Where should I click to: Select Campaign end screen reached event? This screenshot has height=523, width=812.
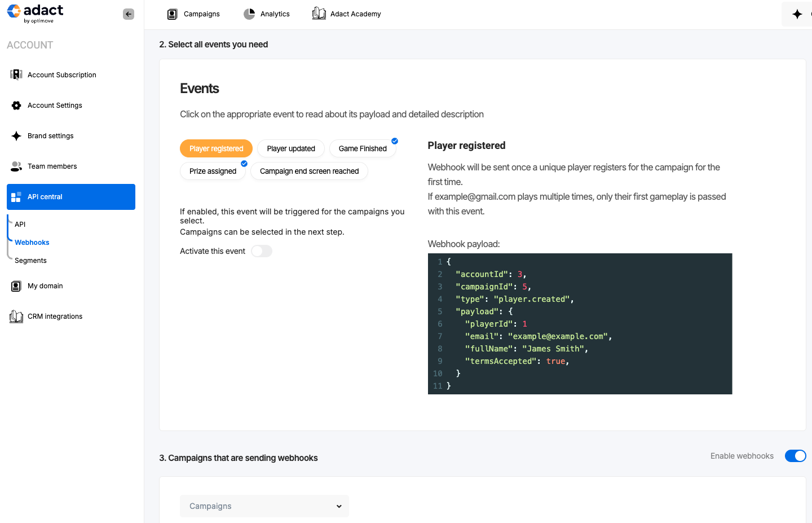[310, 171]
